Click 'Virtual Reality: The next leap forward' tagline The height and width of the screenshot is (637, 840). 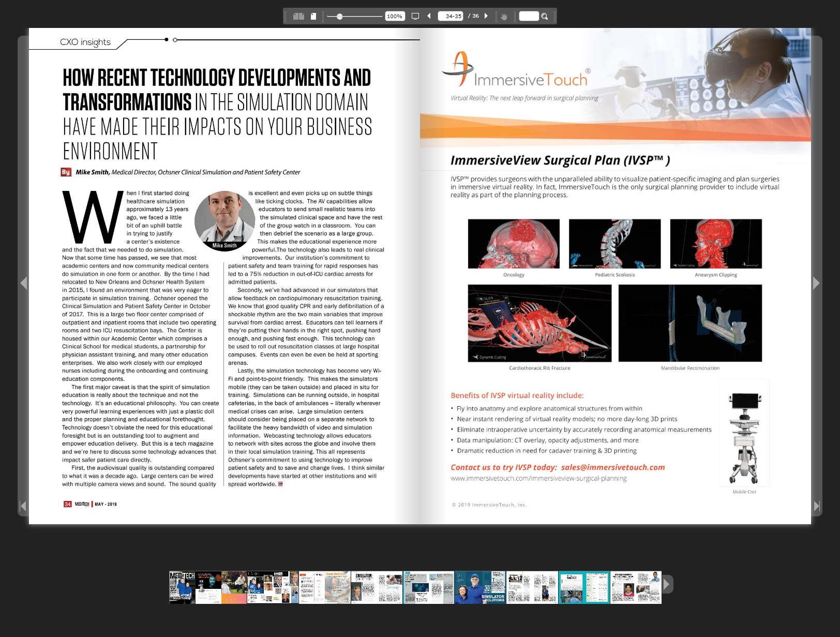click(524, 98)
